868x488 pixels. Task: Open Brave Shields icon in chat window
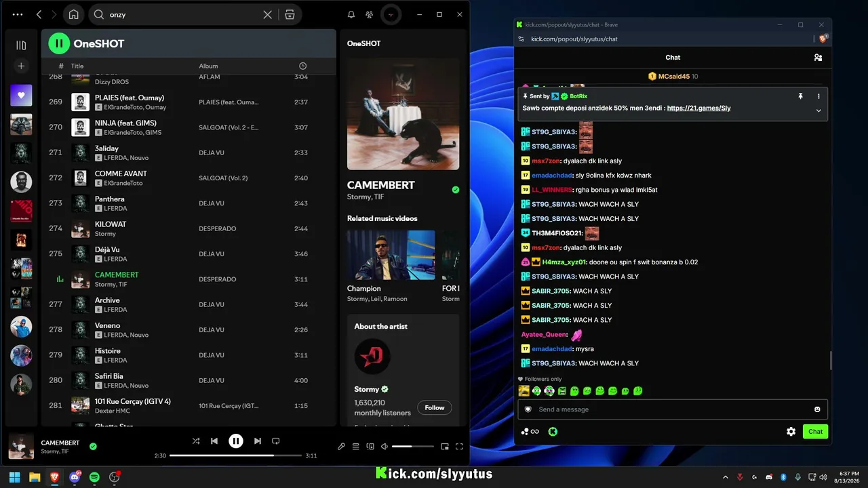coord(823,39)
